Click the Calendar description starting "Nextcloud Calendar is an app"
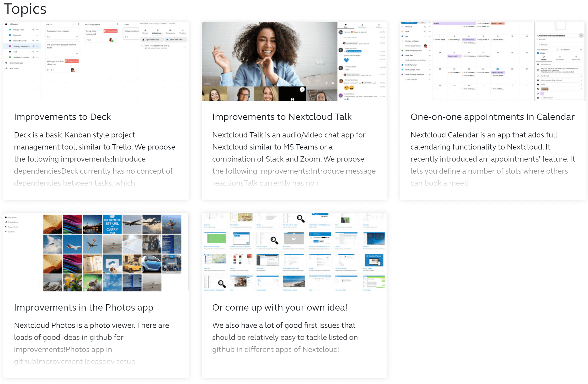The width and height of the screenshot is (588, 384). 493,159
